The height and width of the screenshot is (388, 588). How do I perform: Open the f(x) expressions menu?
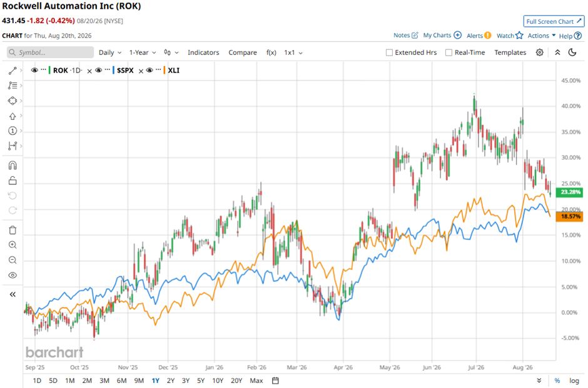click(x=271, y=52)
